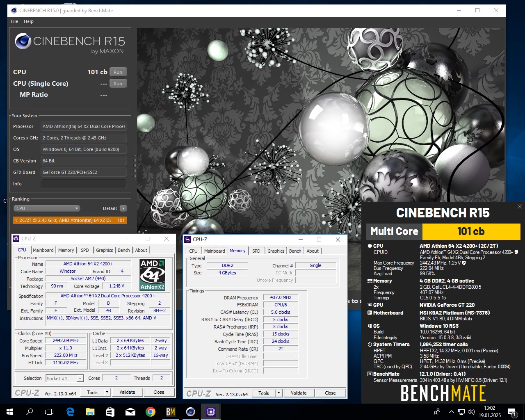
Task: Show hidden system tray icons
Action: 451,412
